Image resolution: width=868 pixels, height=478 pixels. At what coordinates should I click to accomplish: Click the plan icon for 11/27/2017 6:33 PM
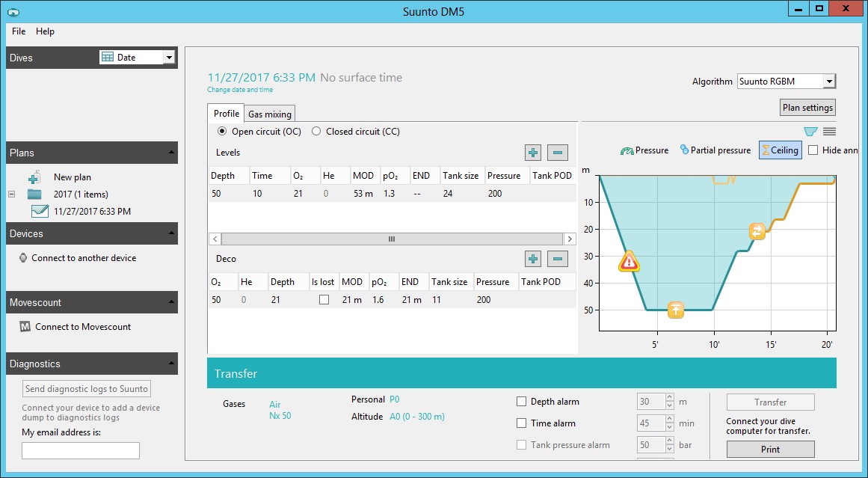click(x=40, y=211)
